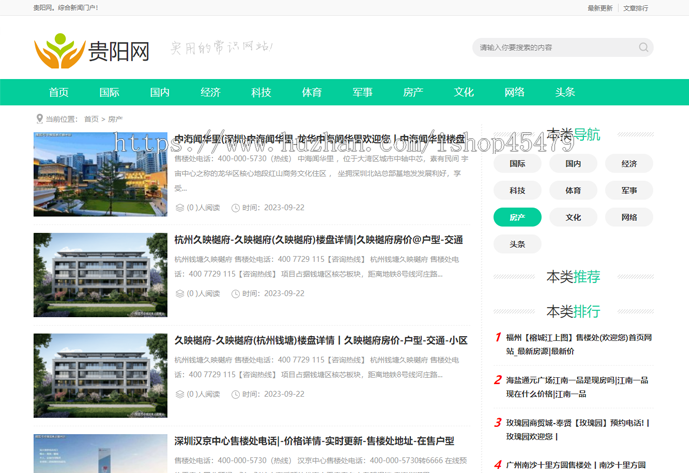This screenshot has height=473, width=689.
Task: Select the 文化 sidebar category pill
Action: [x=573, y=217]
